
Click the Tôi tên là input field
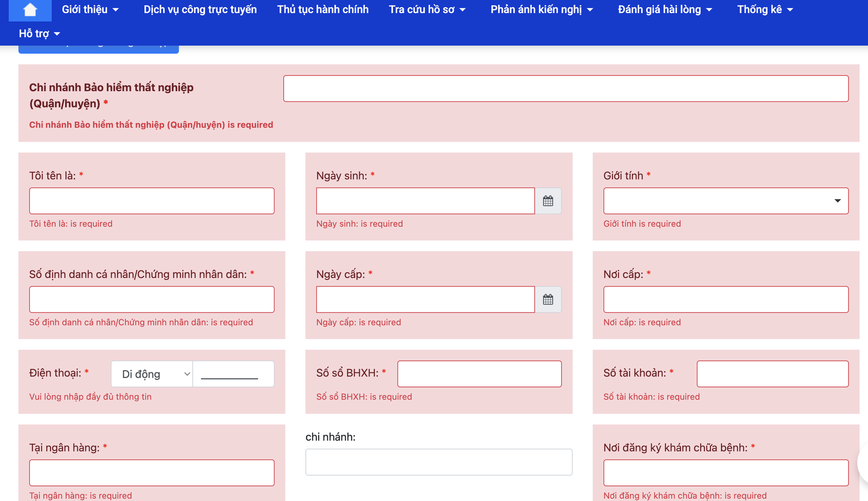(x=151, y=200)
